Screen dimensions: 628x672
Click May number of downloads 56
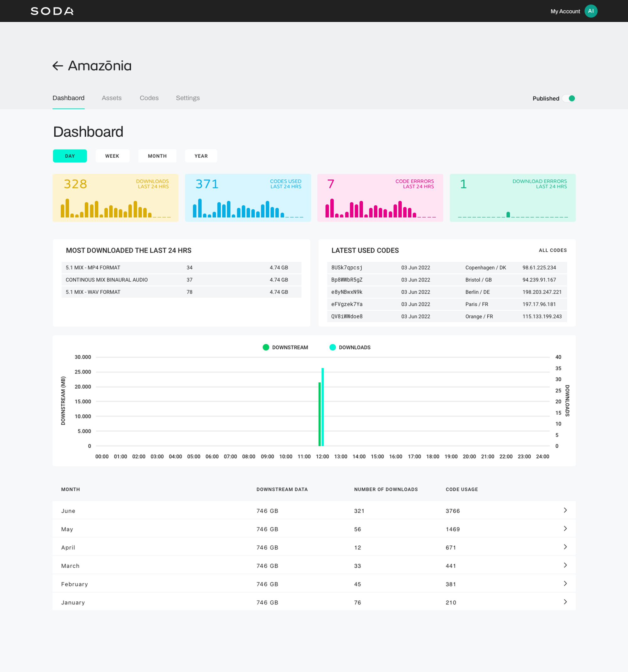point(357,529)
